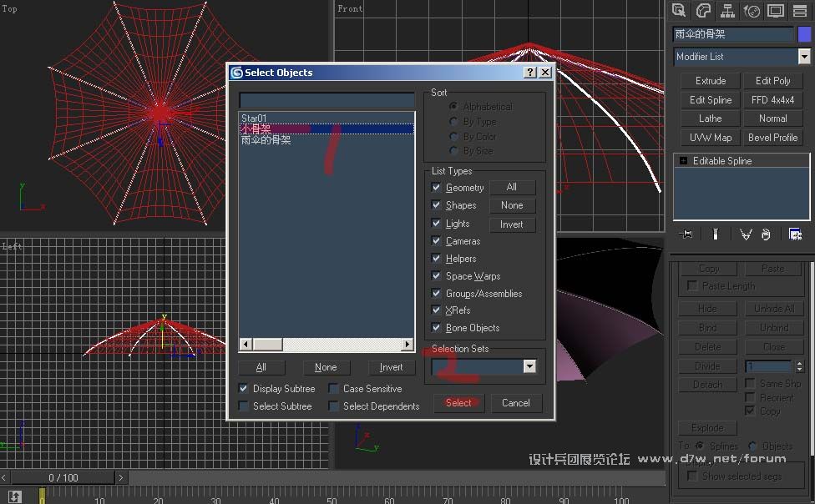815x504 pixels.
Task: Choose By Type sort option
Action: (453, 122)
